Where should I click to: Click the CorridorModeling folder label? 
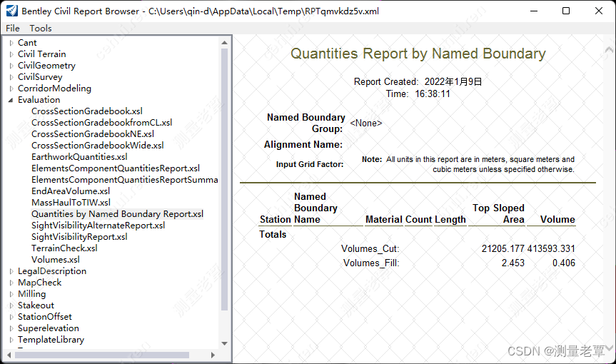[x=54, y=88]
